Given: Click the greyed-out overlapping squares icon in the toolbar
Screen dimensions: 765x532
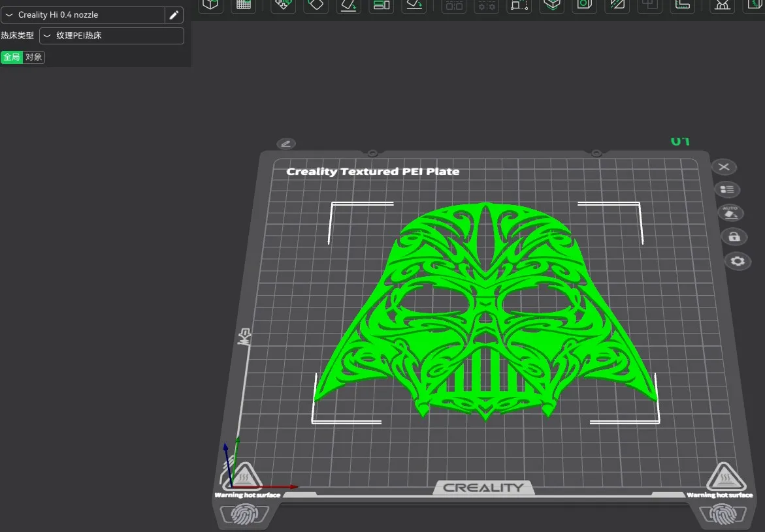Looking at the screenshot, I should coord(650,5).
